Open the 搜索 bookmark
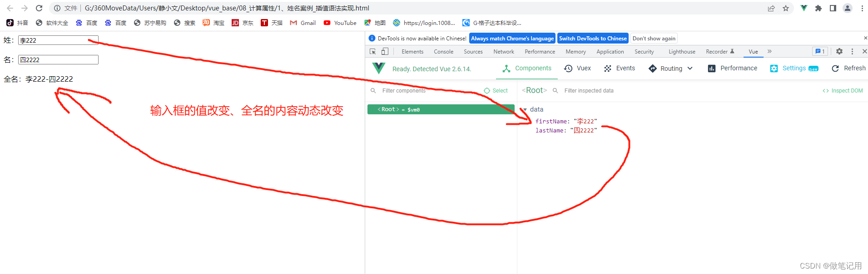The height and width of the screenshot is (274, 868). [184, 23]
